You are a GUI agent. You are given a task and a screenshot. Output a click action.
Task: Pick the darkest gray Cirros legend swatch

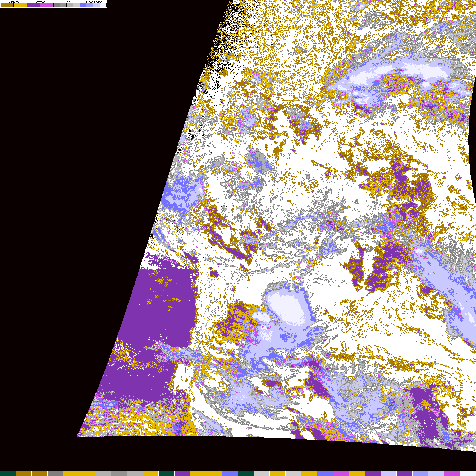point(57,5)
